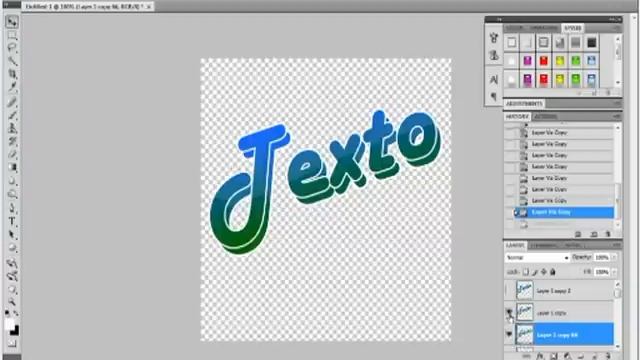
Task: Delete layer using Layers trash icon
Action: click(608, 356)
